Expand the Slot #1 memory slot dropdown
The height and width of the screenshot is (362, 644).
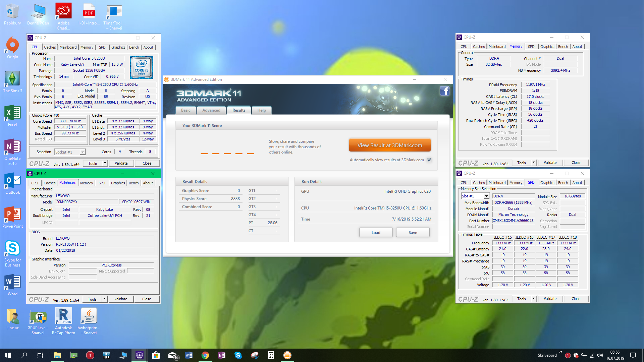pyautogui.click(x=486, y=196)
